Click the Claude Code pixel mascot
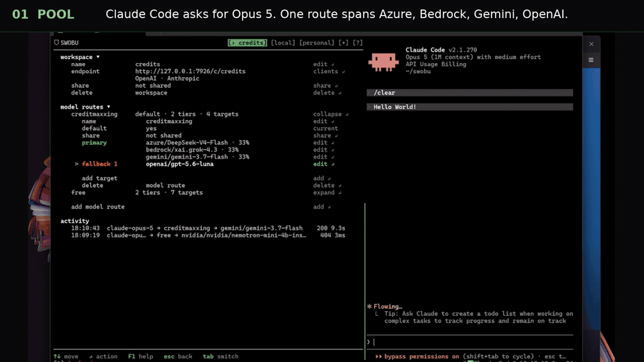The height and width of the screenshot is (362, 644). pyautogui.click(x=383, y=62)
